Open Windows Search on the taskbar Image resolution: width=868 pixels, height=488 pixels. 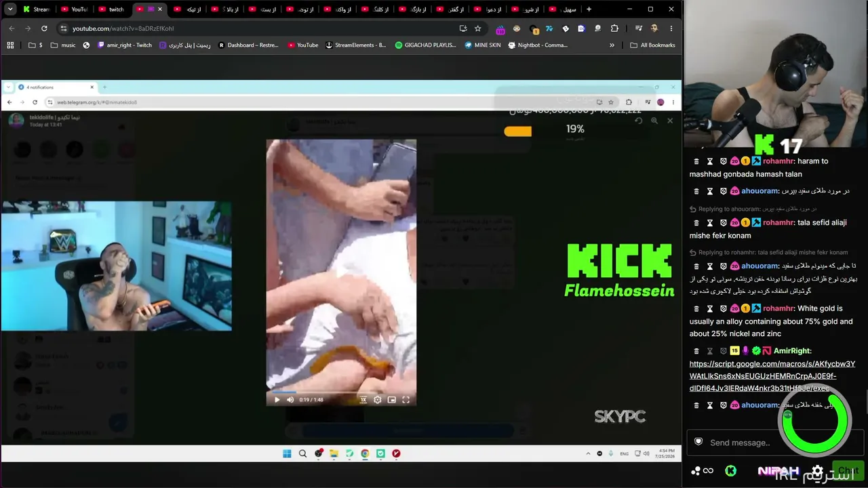pyautogui.click(x=302, y=453)
